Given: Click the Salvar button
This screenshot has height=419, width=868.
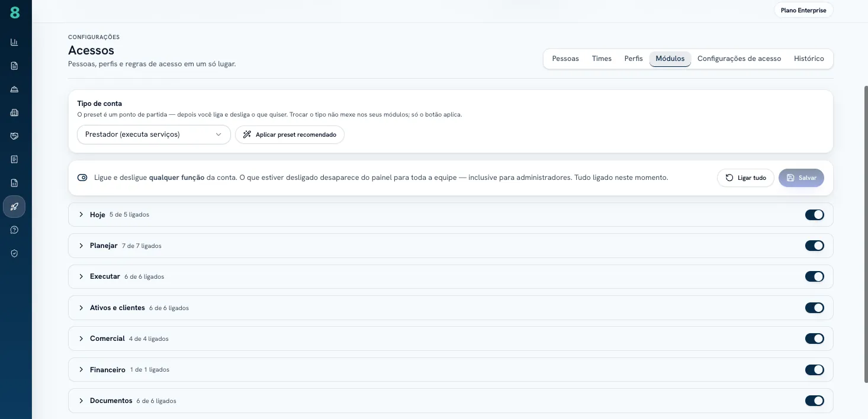Looking at the screenshot, I should (801, 178).
